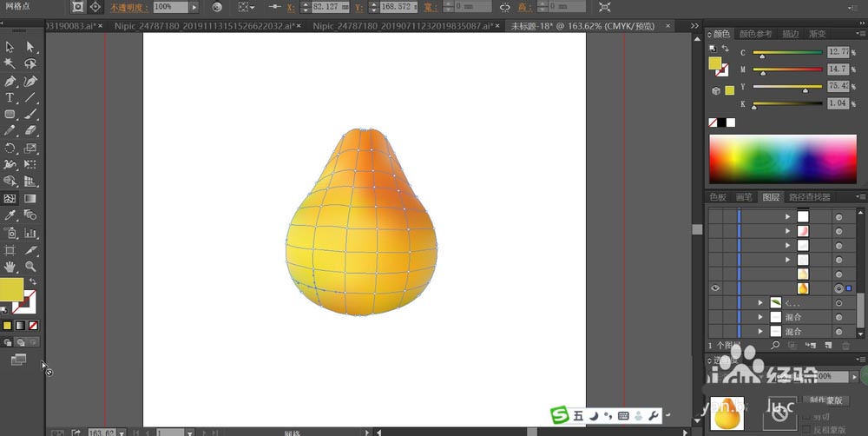Select the Scale tool
Image resolution: width=868 pixels, height=436 pixels.
(30, 148)
